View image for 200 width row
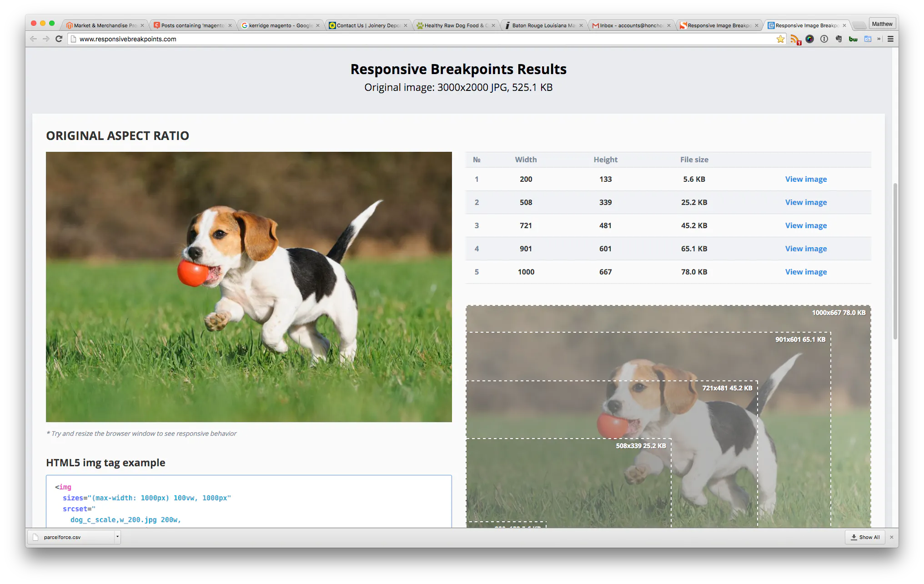 tap(806, 179)
